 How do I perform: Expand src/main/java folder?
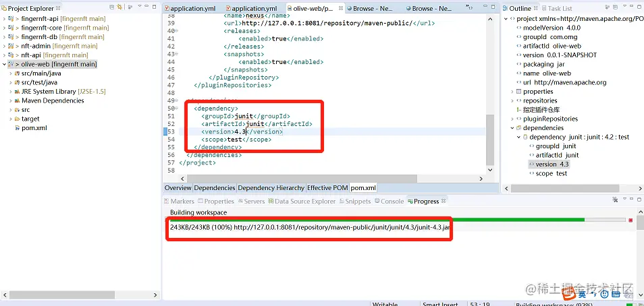[11, 73]
